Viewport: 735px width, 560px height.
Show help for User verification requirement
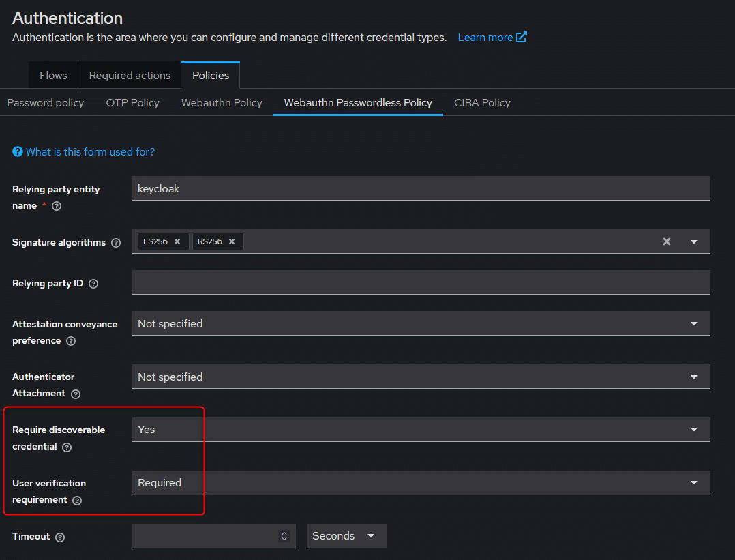(77, 501)
